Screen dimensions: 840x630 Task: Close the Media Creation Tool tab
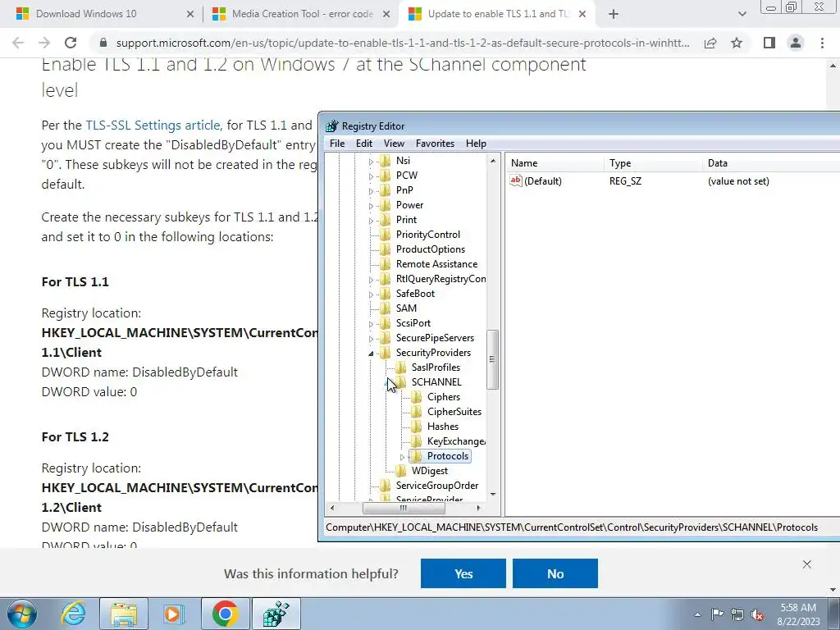[386, 14]
